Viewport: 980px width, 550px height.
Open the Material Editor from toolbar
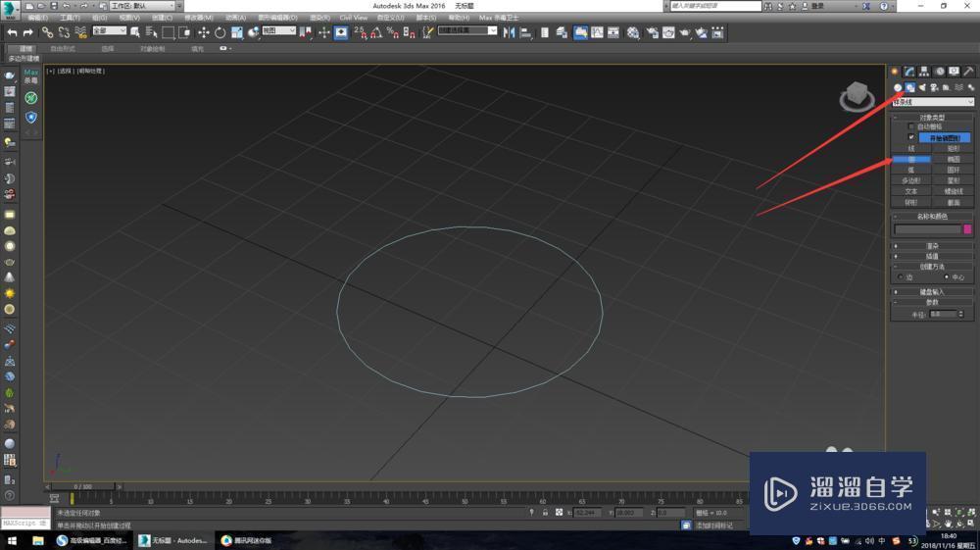pyautogui.click(x=633, y=32)
